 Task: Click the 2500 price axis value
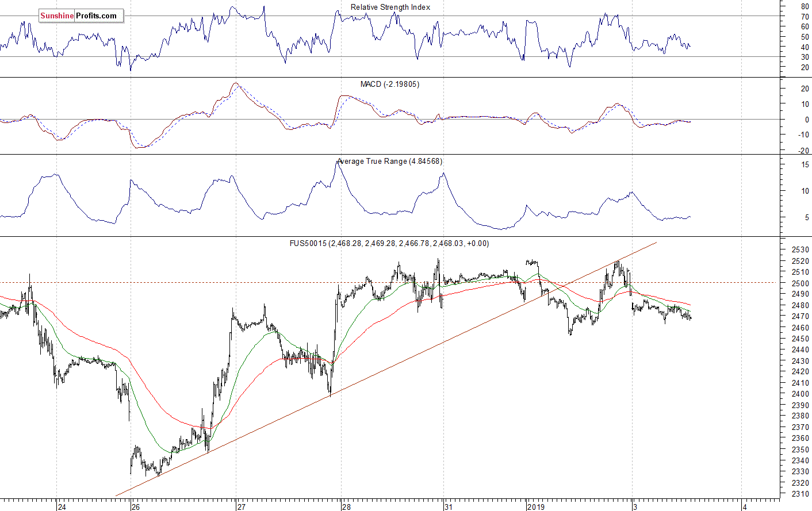coord(800,283)
